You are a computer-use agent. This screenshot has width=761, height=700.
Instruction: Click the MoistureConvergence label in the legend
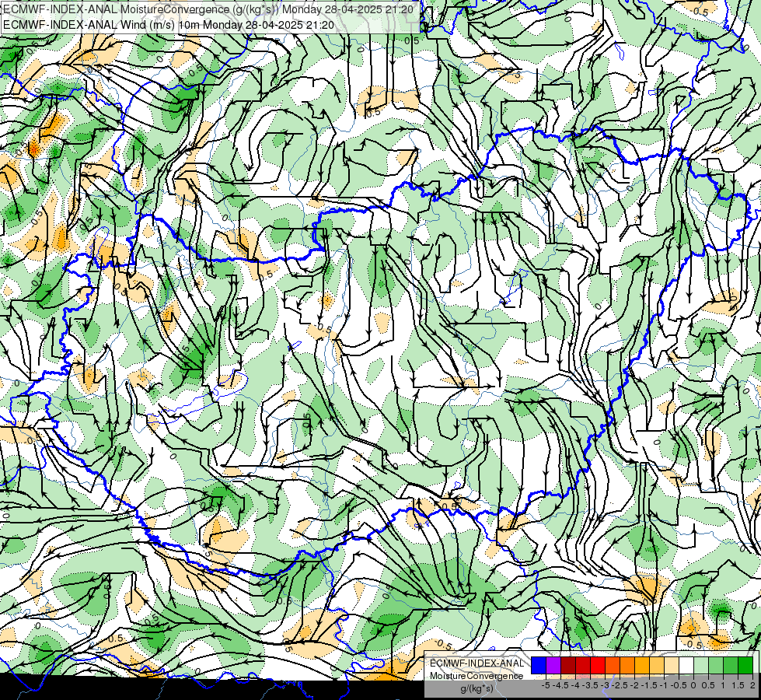click(476, 676)
